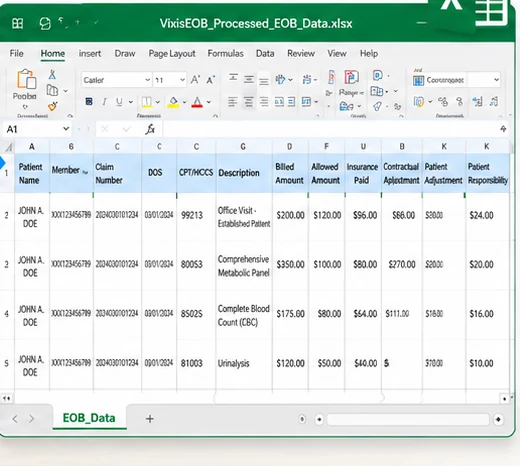Increase font size with large A
Viewport: 520px width, 466px height.
(195, 80)
